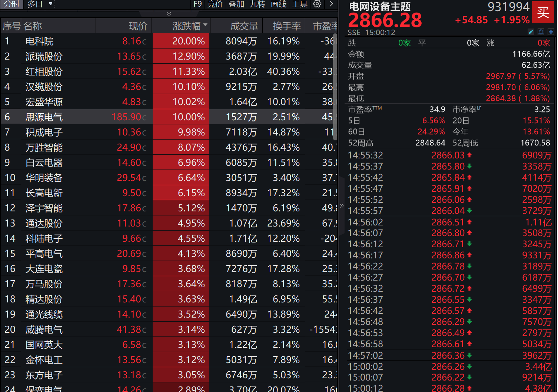Select the 15:00:02 tick row
558x392 pixels.
pyautogui.click(x=450, y=366)
